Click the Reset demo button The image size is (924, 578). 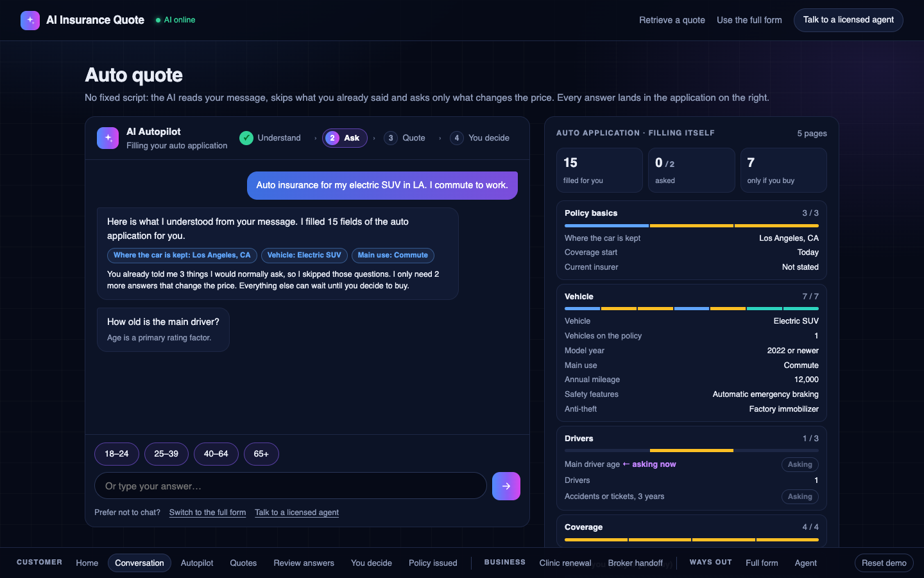coord(884,563)
